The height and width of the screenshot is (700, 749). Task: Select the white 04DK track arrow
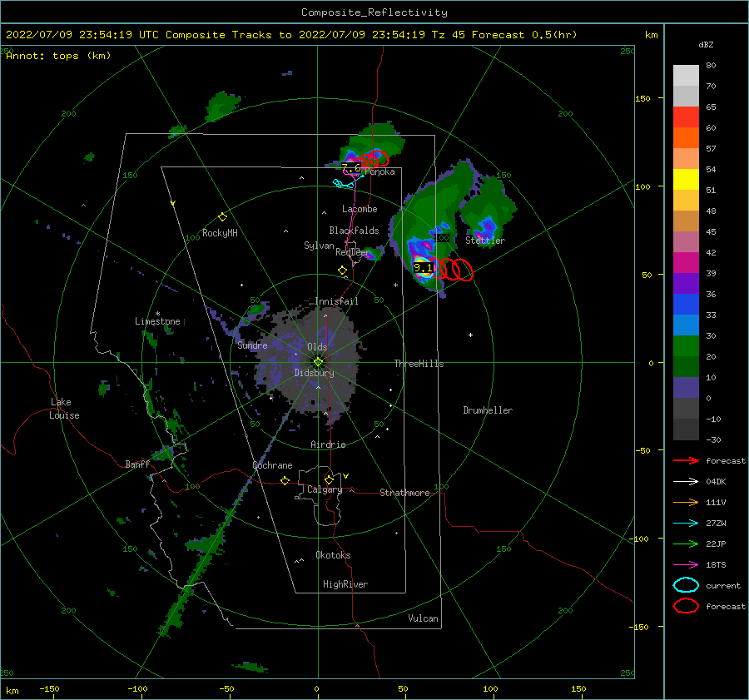coord(686,481)
